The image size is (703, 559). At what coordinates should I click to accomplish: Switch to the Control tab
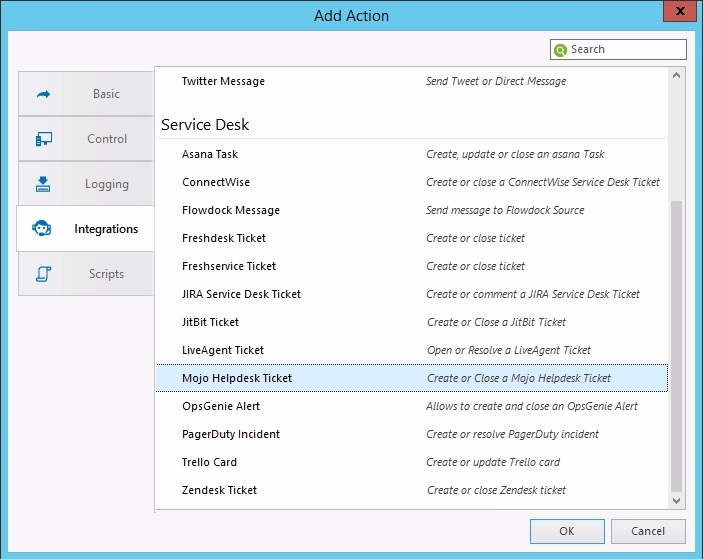tap(86, 139)
